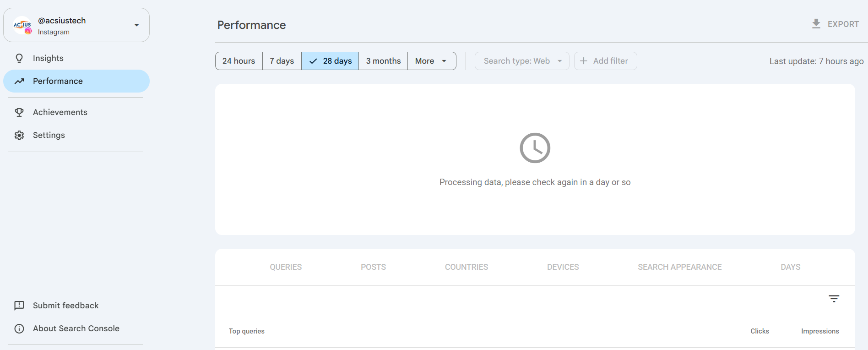Click the Performance trending arrow icon
868x350 pixels.
click(x=19, y=81)
